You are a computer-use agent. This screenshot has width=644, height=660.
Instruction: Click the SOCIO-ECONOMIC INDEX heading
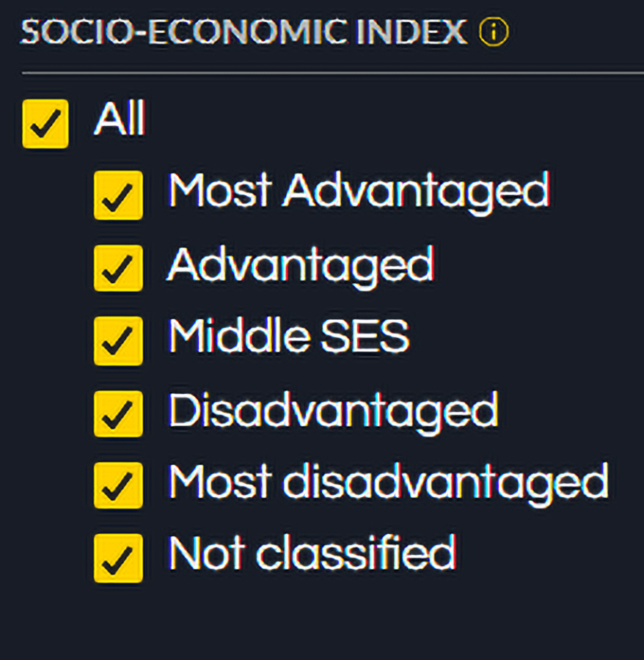[243, 32]
